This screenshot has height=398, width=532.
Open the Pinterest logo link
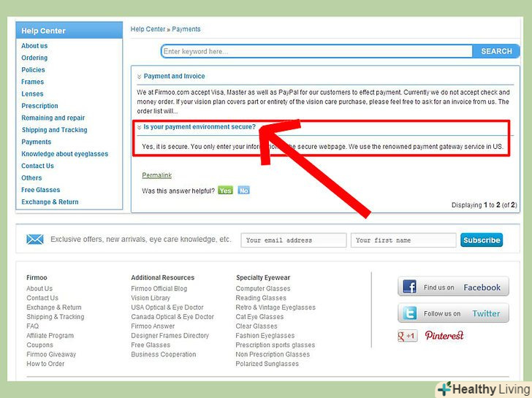tap(444, 336)
